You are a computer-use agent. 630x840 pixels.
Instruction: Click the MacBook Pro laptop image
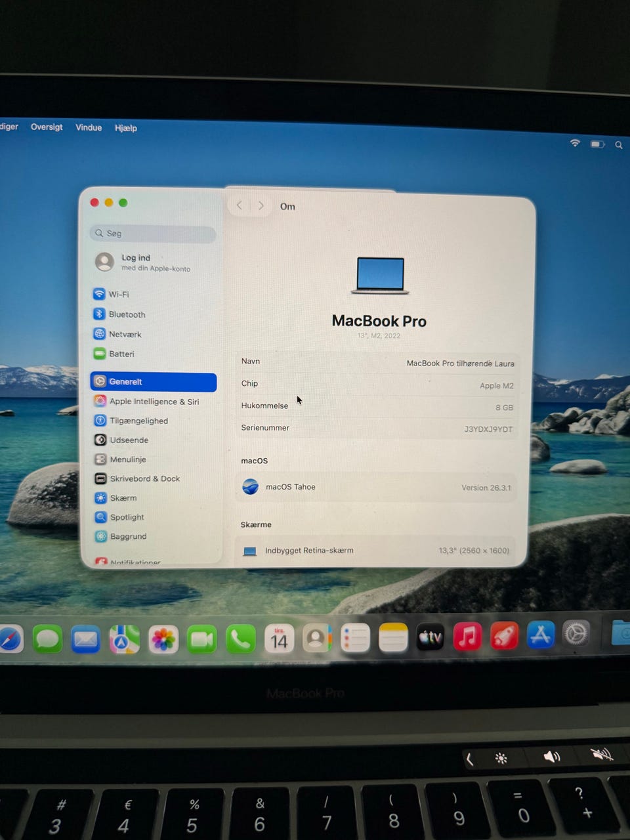point(380,276)
